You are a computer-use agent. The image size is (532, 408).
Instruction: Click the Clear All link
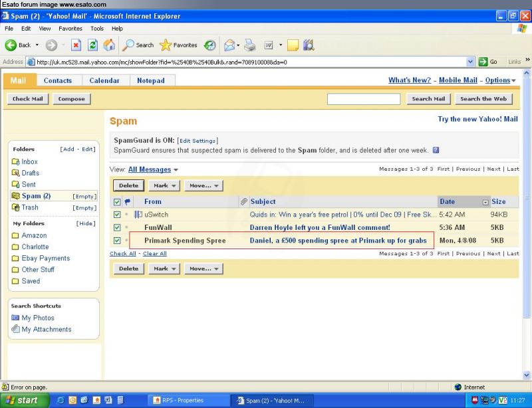pos(155,253)
